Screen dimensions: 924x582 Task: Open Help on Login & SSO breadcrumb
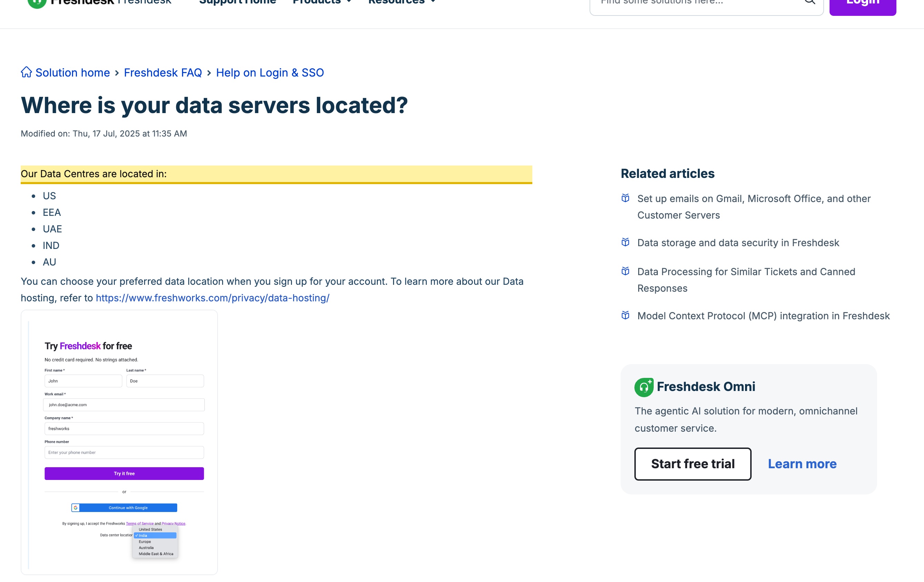(270, 72)
